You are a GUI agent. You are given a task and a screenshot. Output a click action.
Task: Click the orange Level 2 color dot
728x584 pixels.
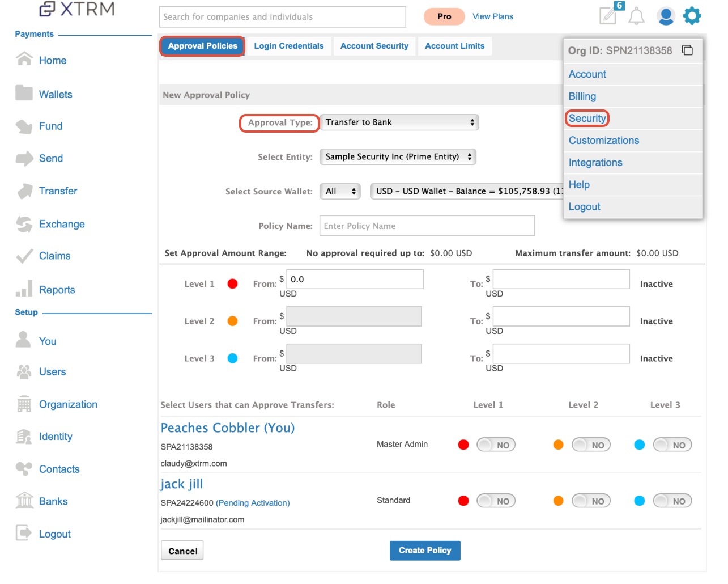pyautogui.click(x=232, y=321)
